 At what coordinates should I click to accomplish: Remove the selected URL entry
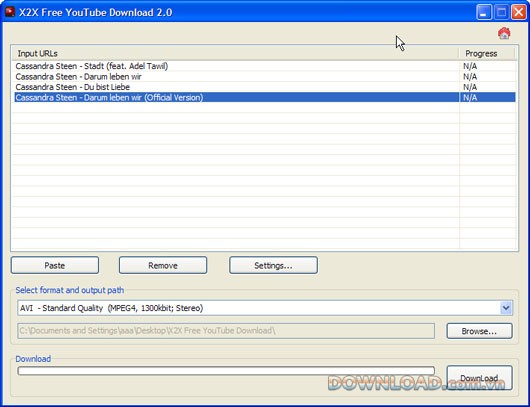coord(163,265)
